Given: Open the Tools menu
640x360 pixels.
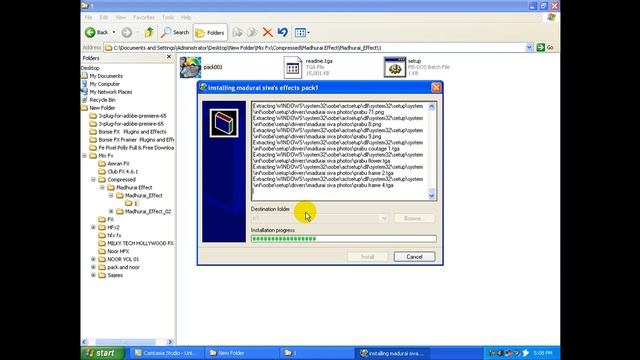Looking at the screenshot, I should coord(168,17).
